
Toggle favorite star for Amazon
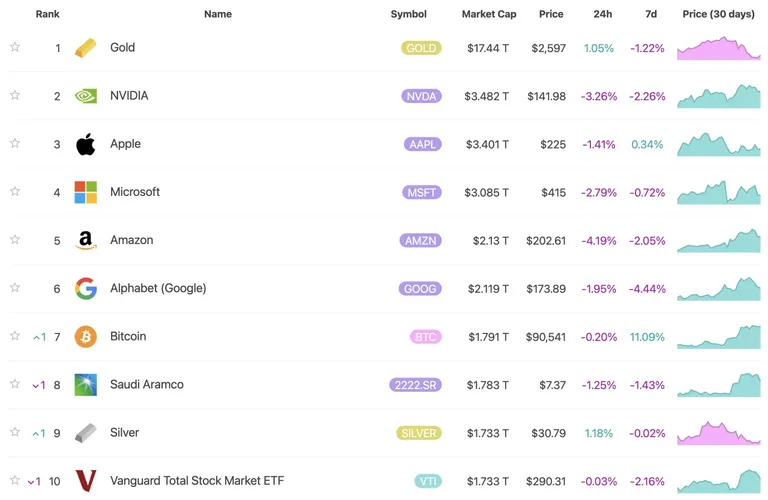coord(15,239)
